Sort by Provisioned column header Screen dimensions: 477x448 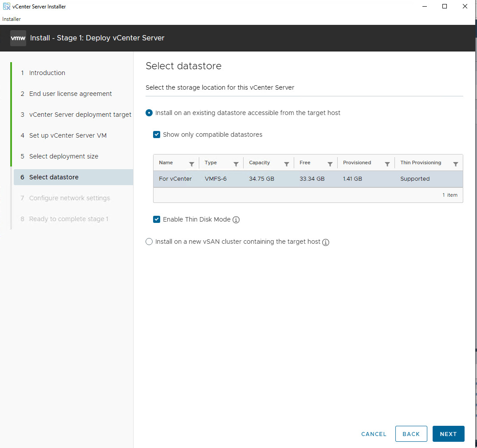(x=357, y=163)
